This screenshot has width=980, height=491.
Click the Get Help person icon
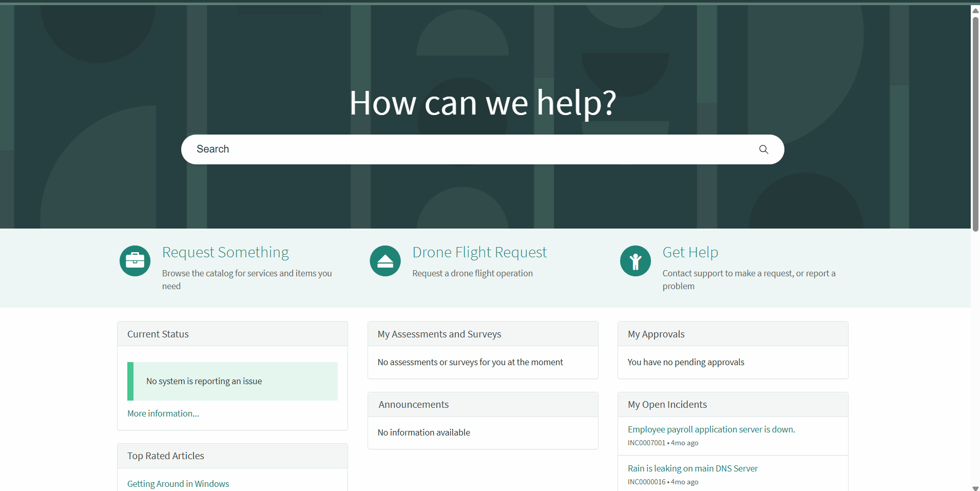click(635, 261)
